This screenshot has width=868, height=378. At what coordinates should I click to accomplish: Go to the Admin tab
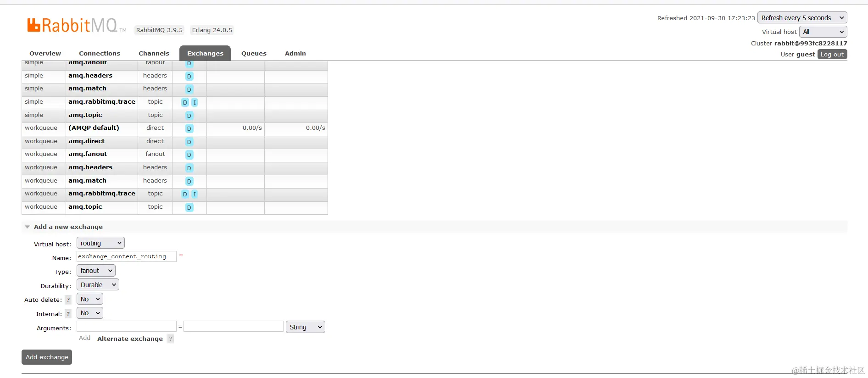[x=295, y=53]
